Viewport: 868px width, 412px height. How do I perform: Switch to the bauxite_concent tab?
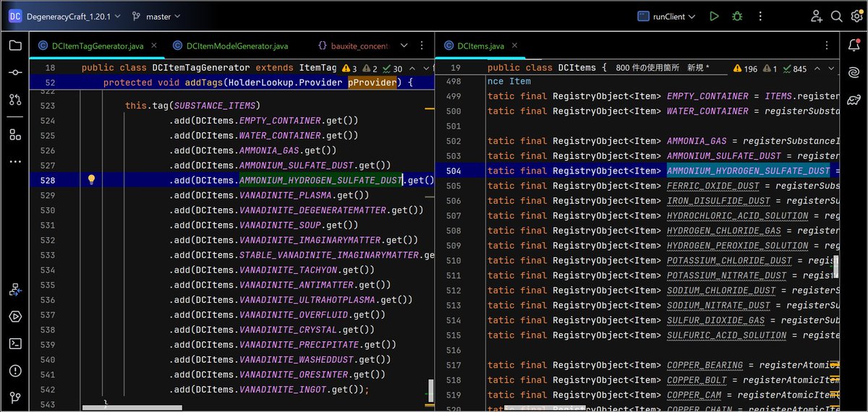[352, 46]
